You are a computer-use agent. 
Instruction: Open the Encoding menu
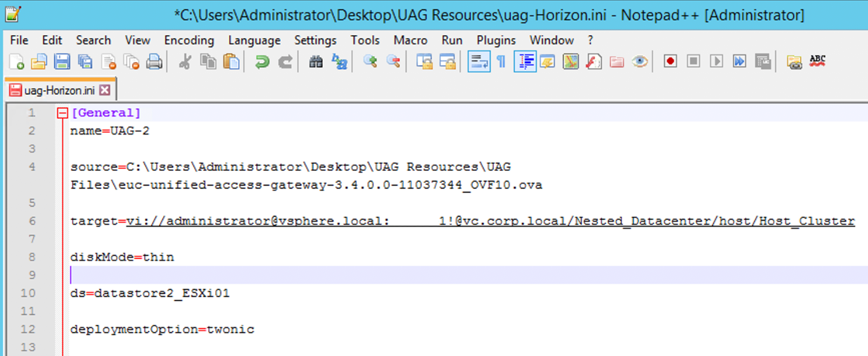(x=189, y=40)
